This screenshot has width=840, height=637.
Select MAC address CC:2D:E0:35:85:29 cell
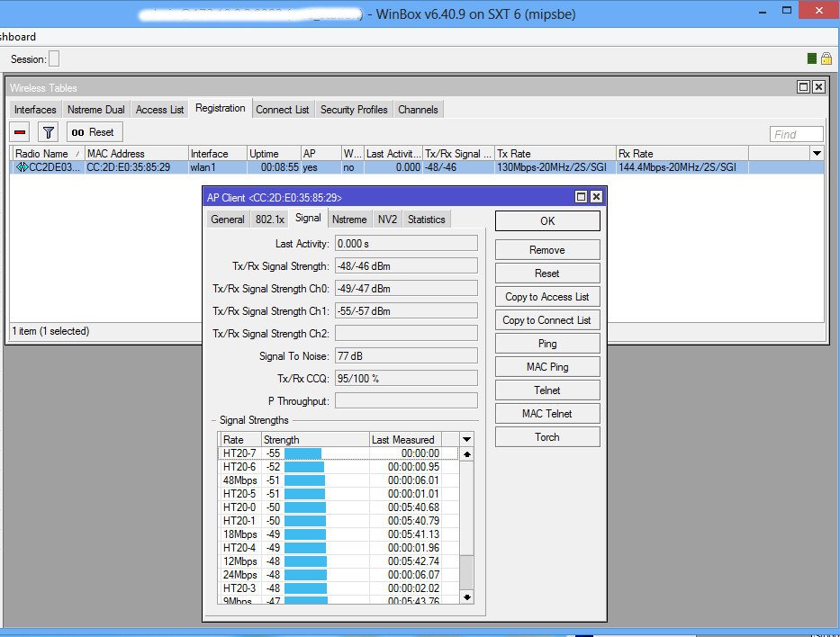coord(136,167)
